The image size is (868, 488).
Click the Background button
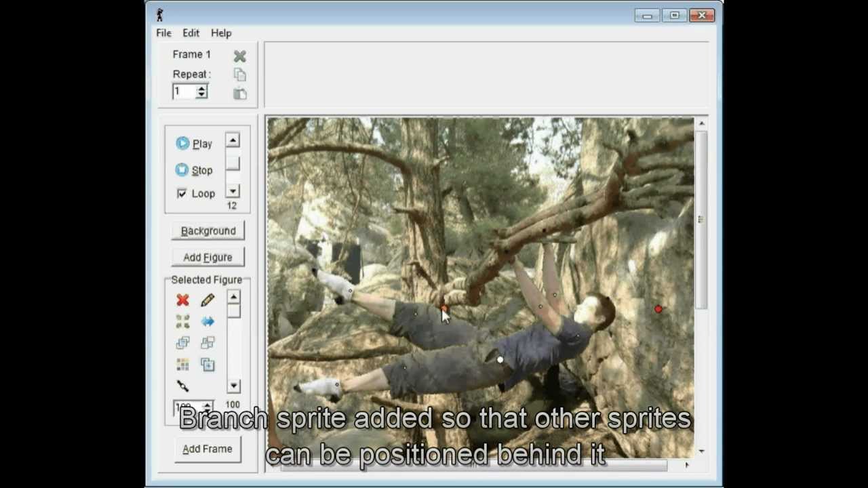click(x=208, y=230)
